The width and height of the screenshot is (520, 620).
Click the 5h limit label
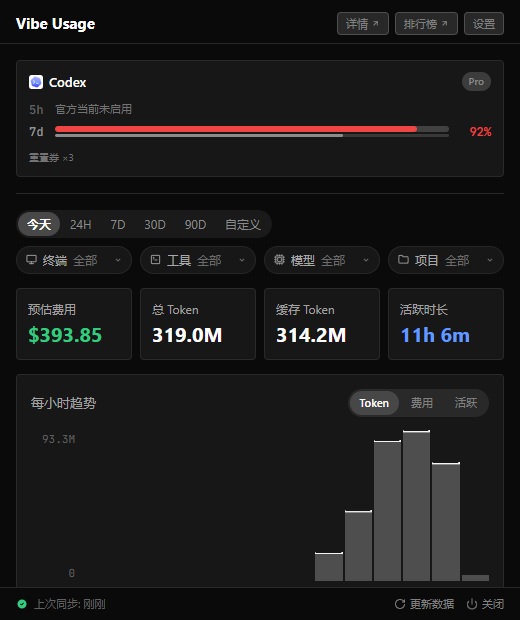tap(36, 109)
